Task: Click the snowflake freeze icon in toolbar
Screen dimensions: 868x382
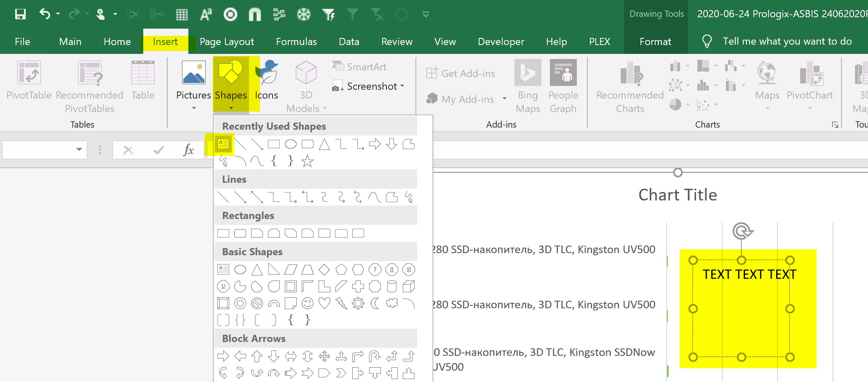Action: (x=303, y=14)
